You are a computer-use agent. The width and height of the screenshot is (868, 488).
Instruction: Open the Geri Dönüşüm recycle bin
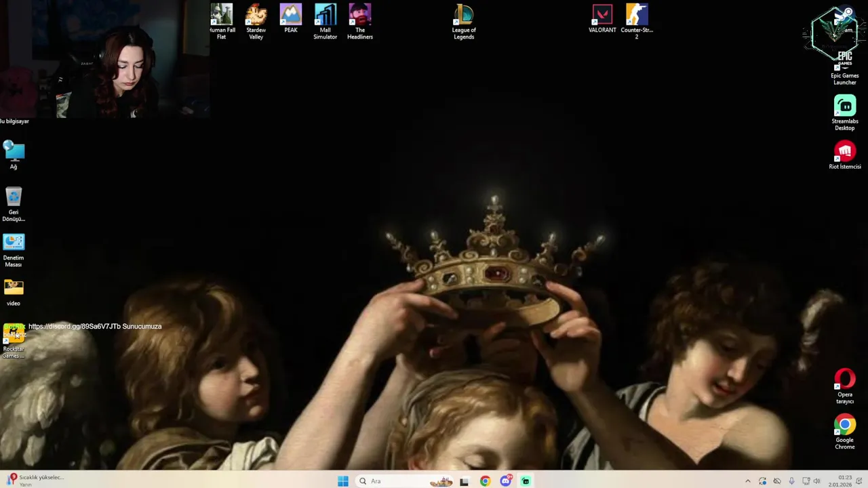tap(14, 204)
